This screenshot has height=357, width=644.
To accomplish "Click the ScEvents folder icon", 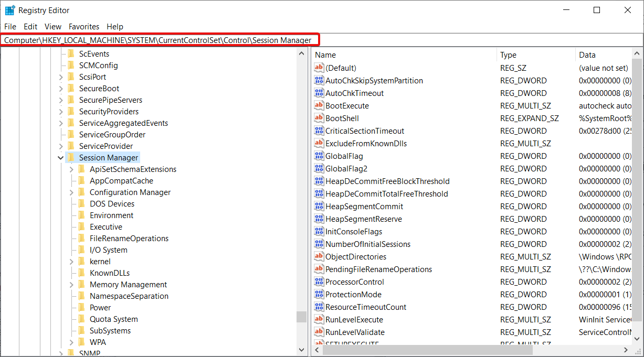I will click(71, 53).
